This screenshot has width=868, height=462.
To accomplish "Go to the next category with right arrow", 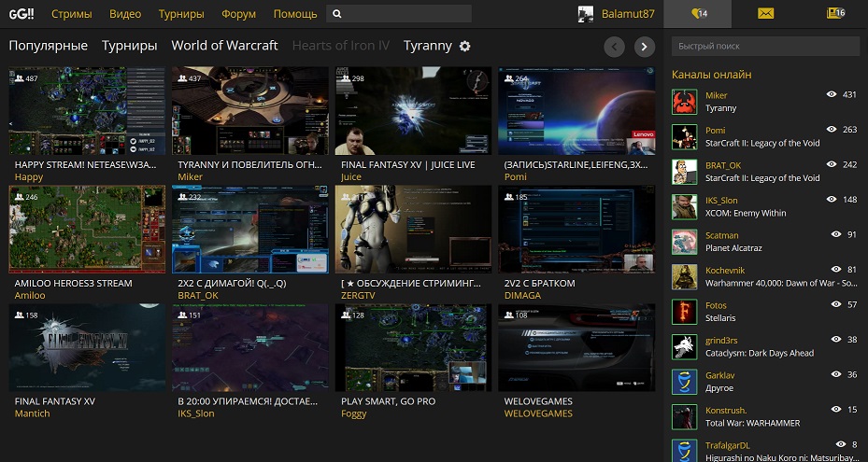I will click(x=645, y=47).
